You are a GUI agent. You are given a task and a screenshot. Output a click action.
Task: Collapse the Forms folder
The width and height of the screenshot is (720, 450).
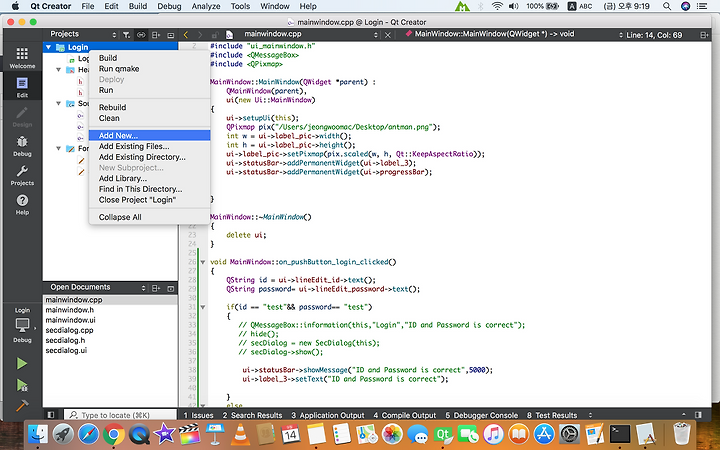(58, 148)
